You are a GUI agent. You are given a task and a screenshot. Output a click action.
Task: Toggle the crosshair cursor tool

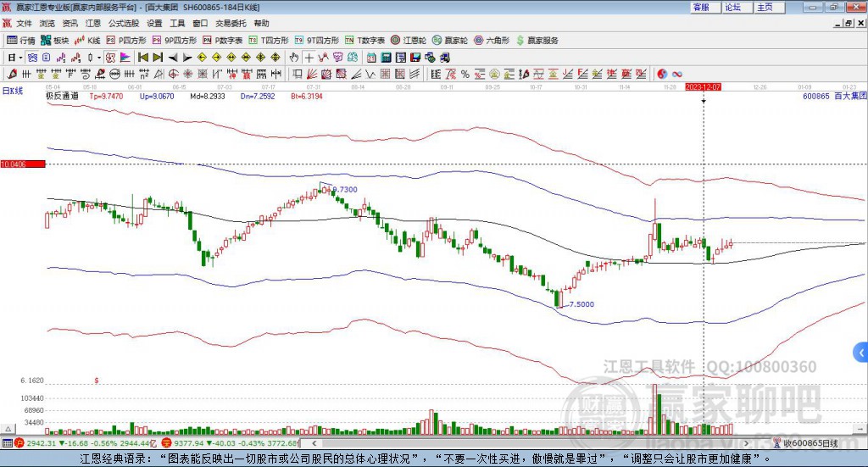[309, 58]
